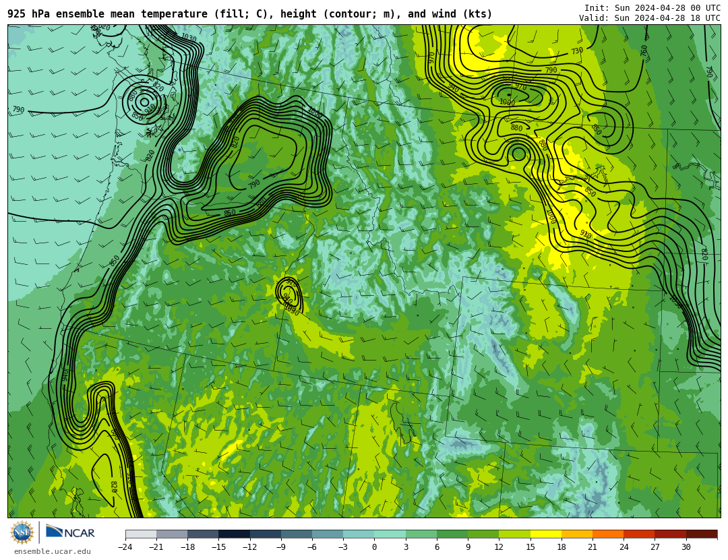Pick the amber 18 to 21 colorbar segment
Image resolution: width=728 pixels, height=560 pixels.
pyautogui.click(x=576, y=534)
